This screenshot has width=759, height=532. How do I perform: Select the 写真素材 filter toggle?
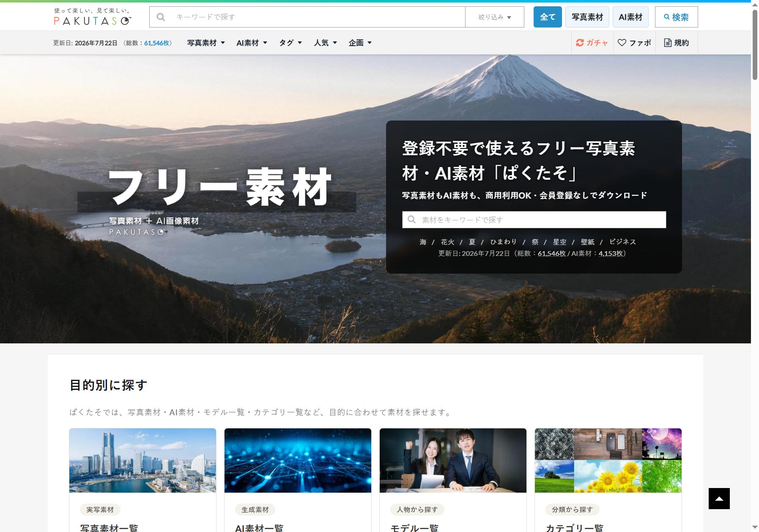(x=587, y=17)
